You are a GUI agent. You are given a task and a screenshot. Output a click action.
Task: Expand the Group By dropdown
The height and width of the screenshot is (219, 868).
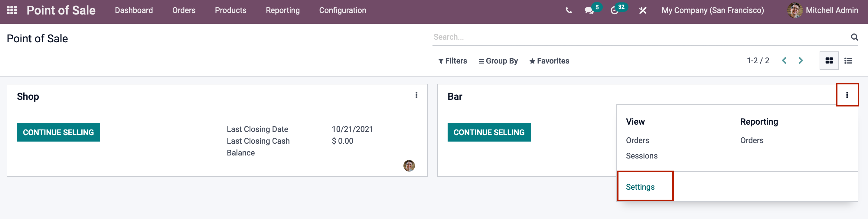[498, 61]
